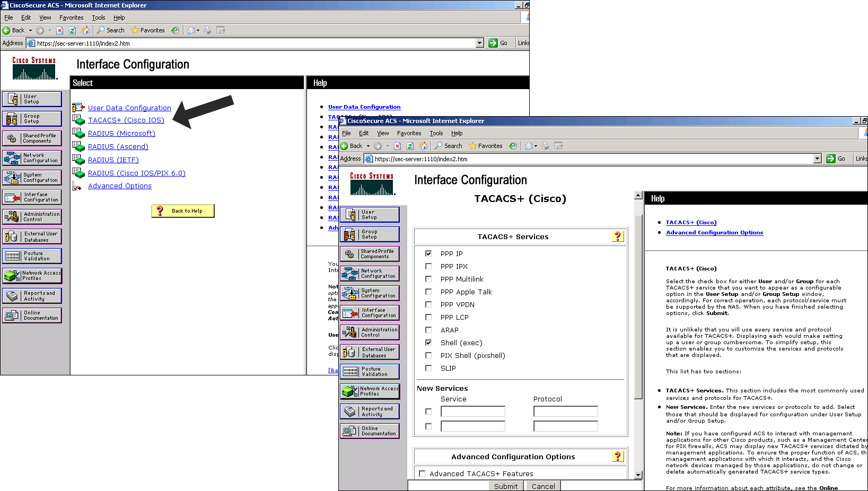The width and height of the screenshot is (868, 491).
Task: Click Advanced Configuration Options help question mark
Action: click(618, 457)
